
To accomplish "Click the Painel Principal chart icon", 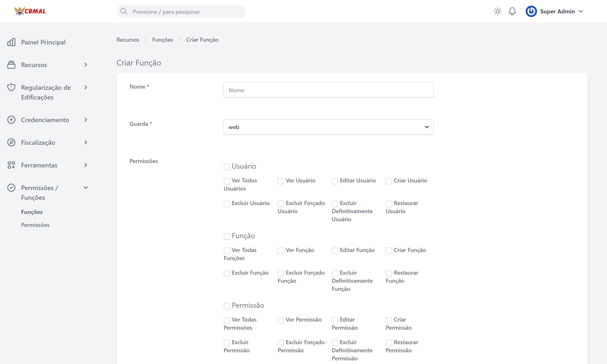I will tap(11, 42).
